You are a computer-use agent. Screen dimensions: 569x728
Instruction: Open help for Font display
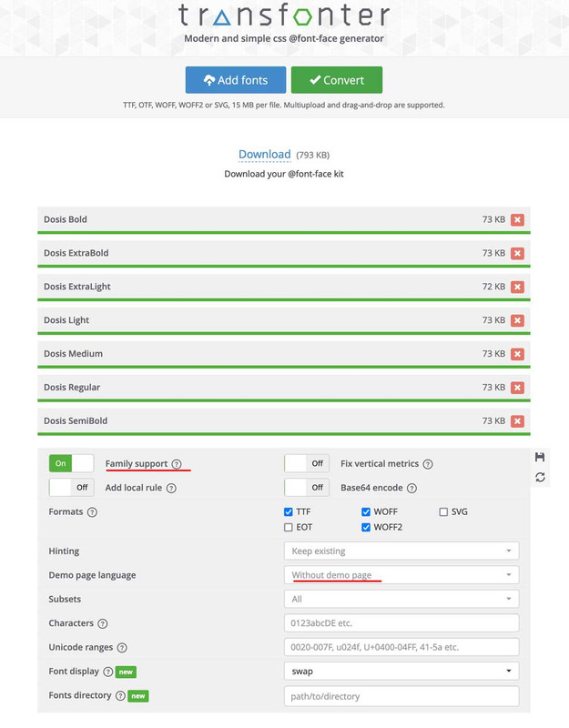[x=107, y=672]
